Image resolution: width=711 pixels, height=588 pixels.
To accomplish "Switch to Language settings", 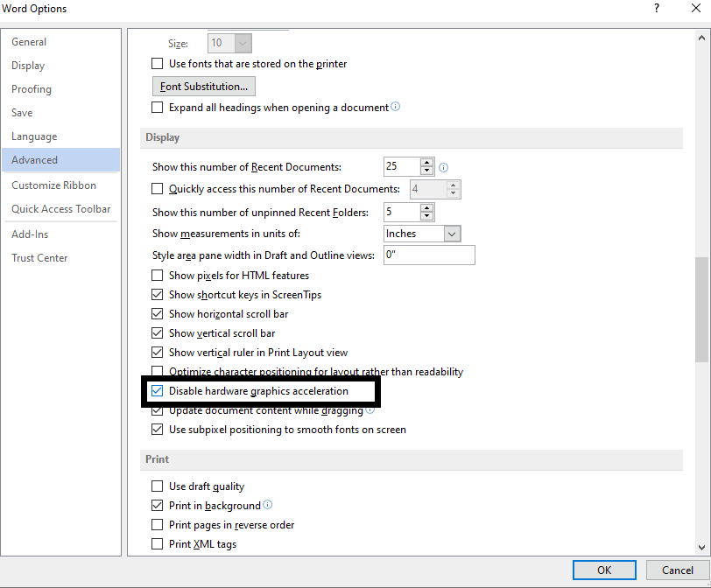I will pos(61,136).
